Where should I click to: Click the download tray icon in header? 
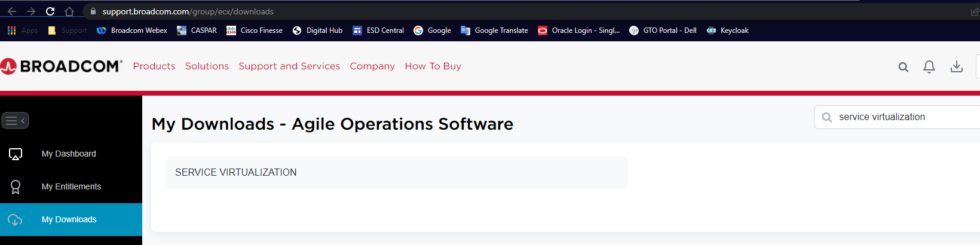956,66
